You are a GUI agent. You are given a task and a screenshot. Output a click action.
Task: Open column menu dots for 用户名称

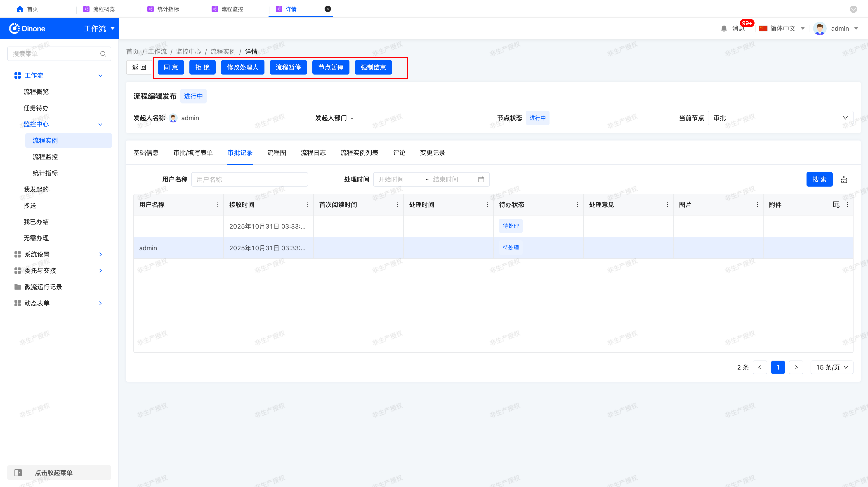(x=218, y=205)
